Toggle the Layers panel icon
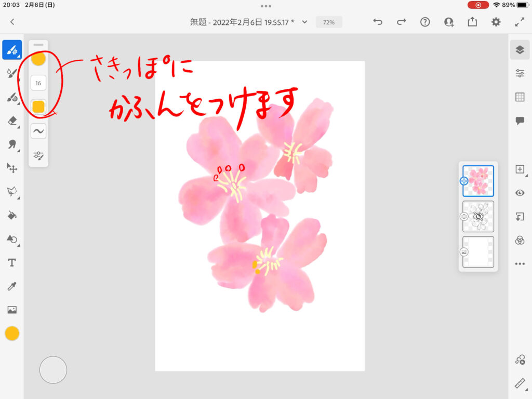The image size is (532, 399). tap(520, 49)
